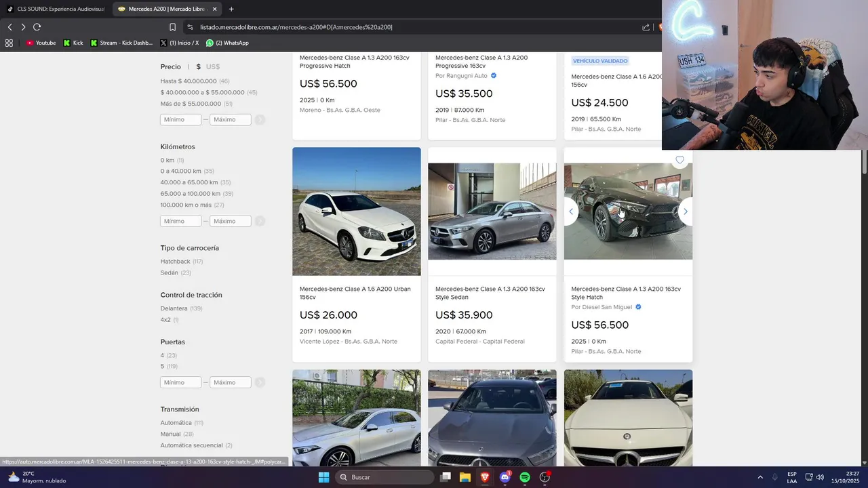The width and height of the screenshot is (868, 488).
Task: Favorite the Style Hatch listing heart icon
Action: point(679,160)
